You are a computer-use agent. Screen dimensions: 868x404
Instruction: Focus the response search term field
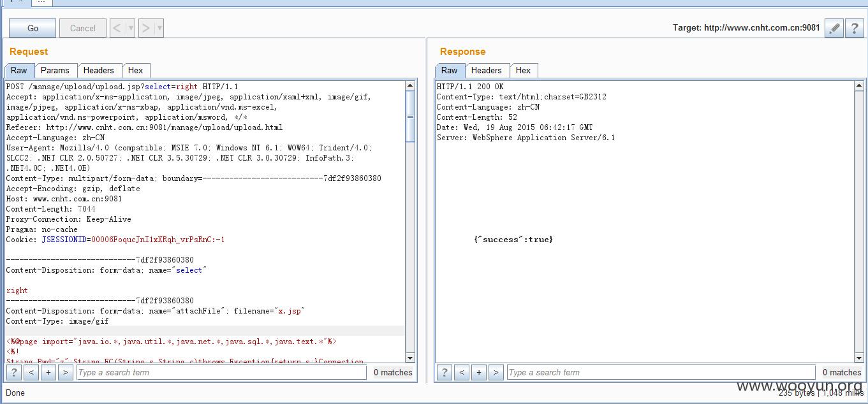661,372
